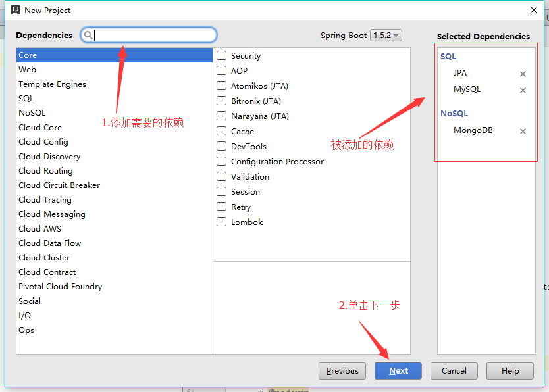Click SQL group header in Selected Dependencies

[x=448, y=57]
